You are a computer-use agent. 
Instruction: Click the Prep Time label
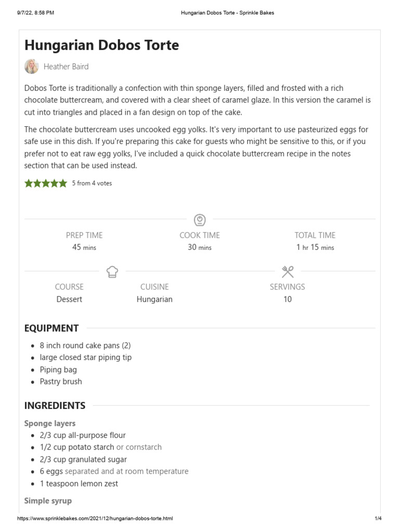[x=84, y=235]
